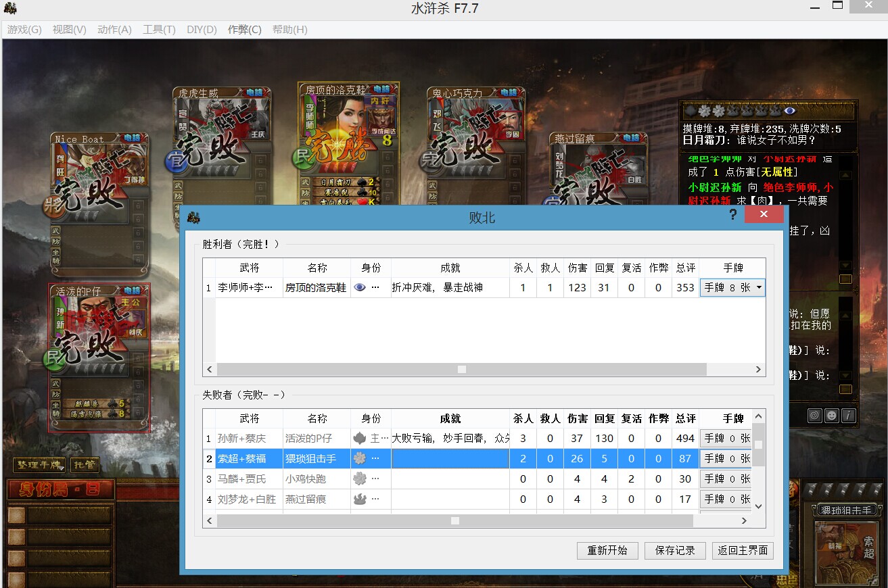Open the 手牌 dropdown for 孙新+蔡庆
Viewport: 888px width, 588px height.
[726, 438]
